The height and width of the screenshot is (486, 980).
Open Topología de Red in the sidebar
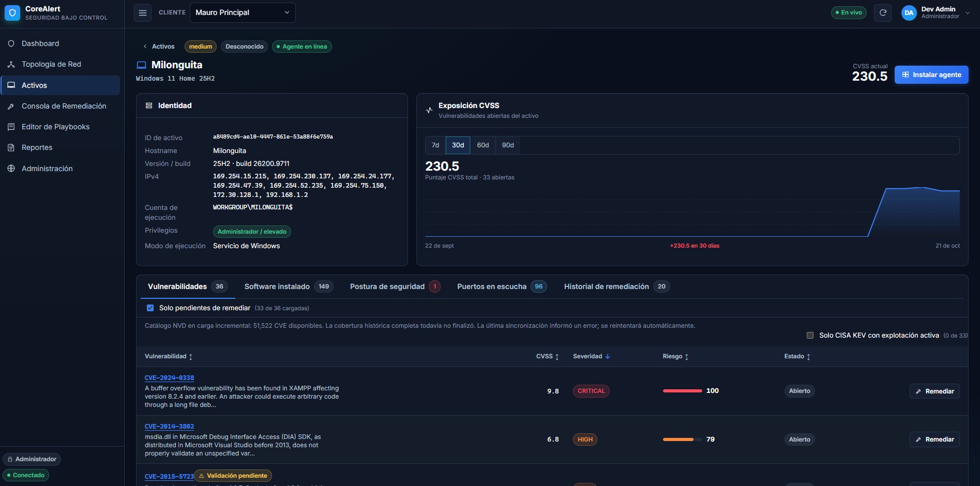click(x=61, y=64)
